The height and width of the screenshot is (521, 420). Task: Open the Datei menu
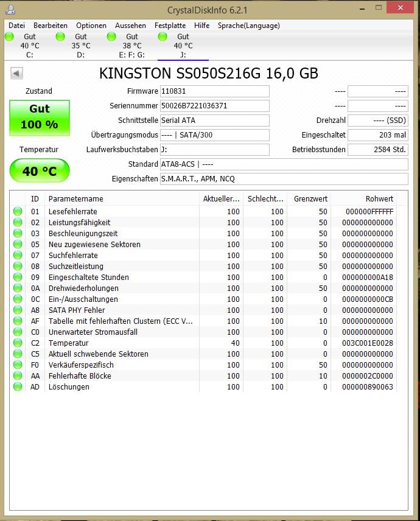16,26
